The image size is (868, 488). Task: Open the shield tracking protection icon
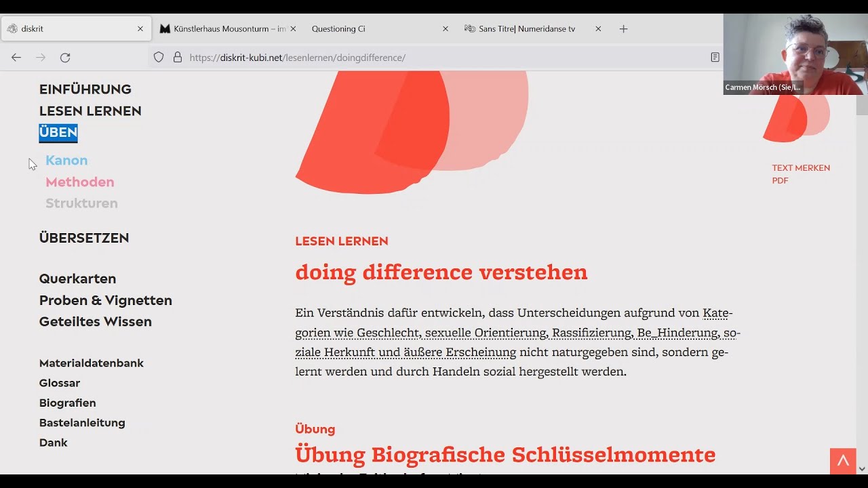click(159, 58)
